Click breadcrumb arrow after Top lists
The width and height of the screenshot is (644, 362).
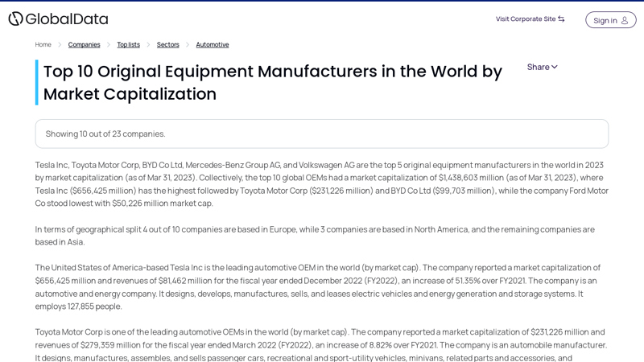(x=148, y=44)
